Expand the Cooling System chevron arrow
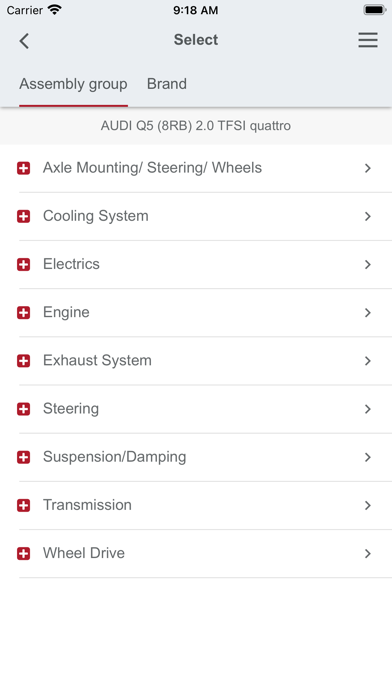The height and width of the screenshot is (696, 392). coord(368,216)
